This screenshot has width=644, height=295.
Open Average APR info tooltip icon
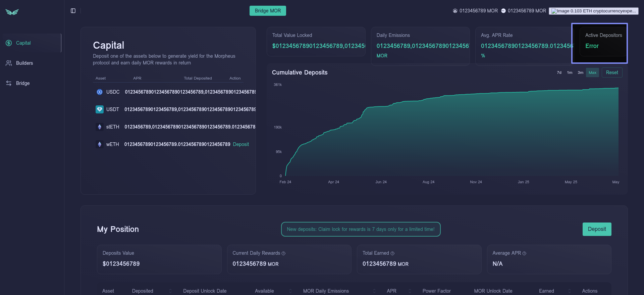524,253
